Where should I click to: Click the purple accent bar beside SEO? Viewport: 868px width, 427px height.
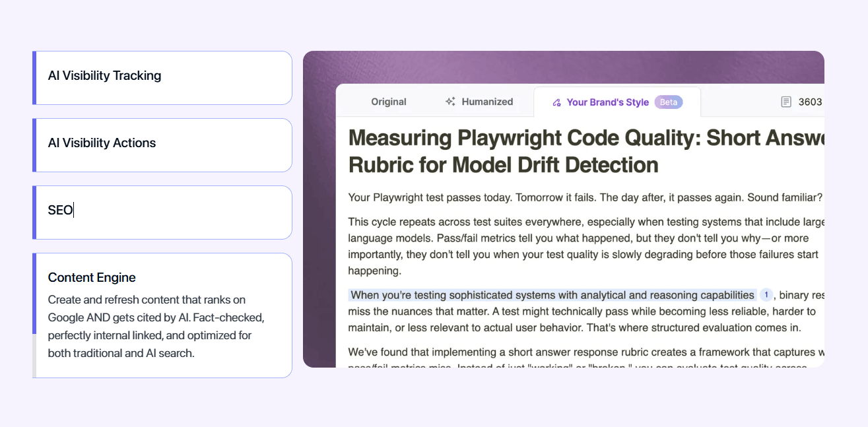point(34,212)
